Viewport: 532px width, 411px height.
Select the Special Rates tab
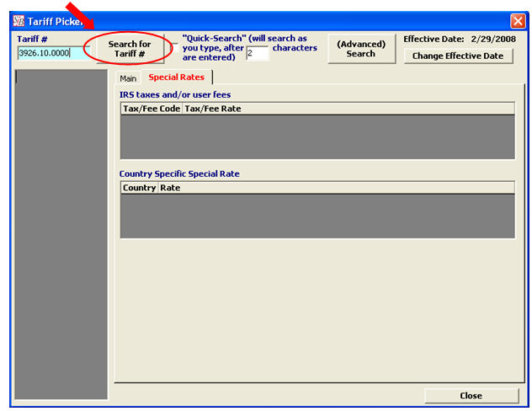[176, 77]
